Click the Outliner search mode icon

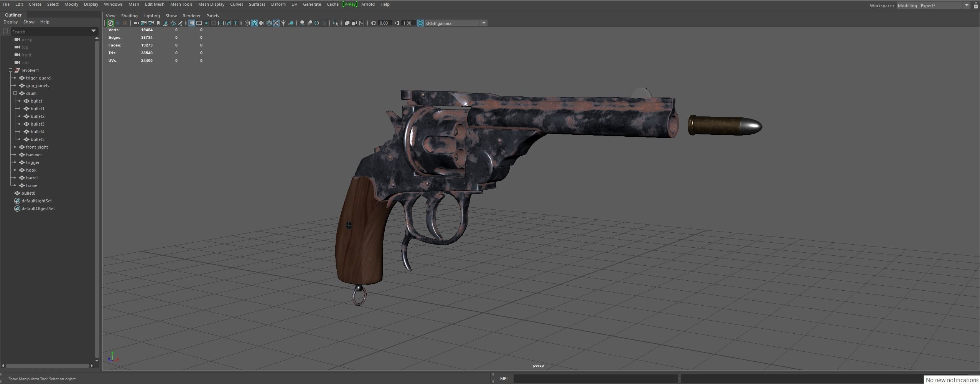pyautogui.click(x=5, y=31)
